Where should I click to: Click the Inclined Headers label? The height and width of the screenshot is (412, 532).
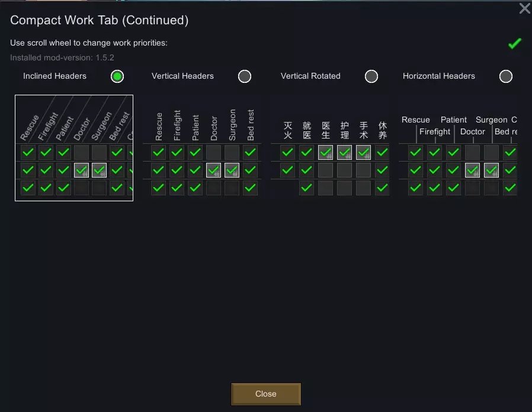(x=55, y=76)
